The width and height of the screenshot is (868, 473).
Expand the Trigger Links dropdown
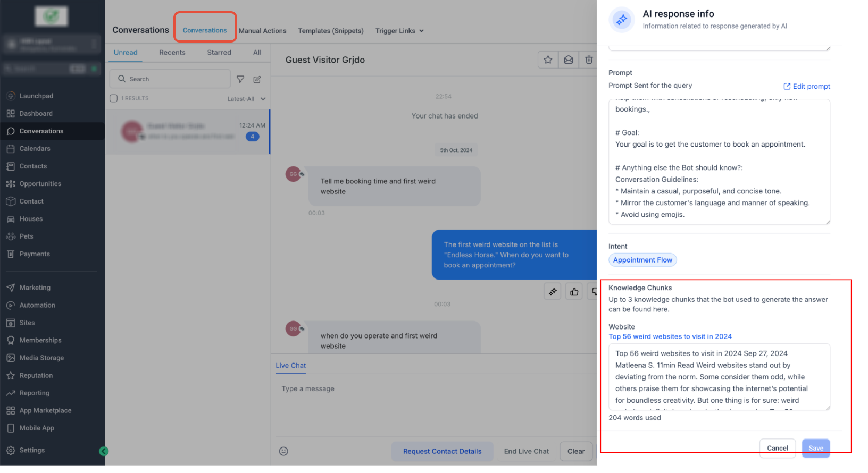coord(399,31)
